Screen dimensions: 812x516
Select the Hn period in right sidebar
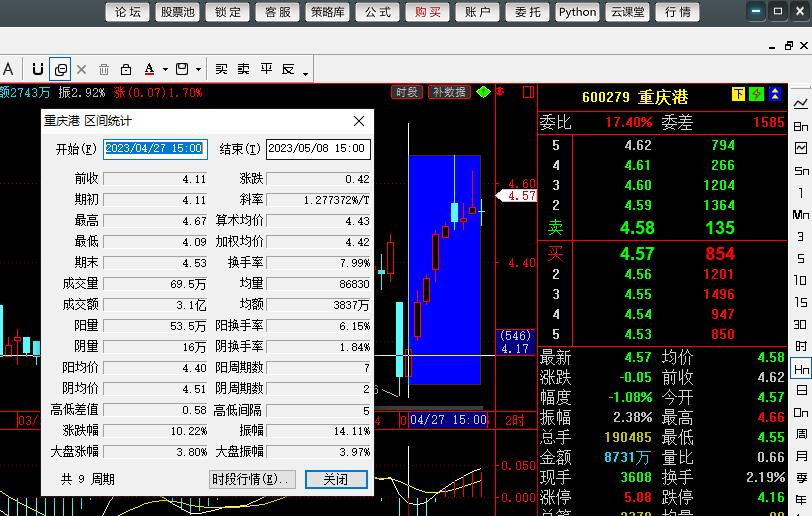coord(801,368)
